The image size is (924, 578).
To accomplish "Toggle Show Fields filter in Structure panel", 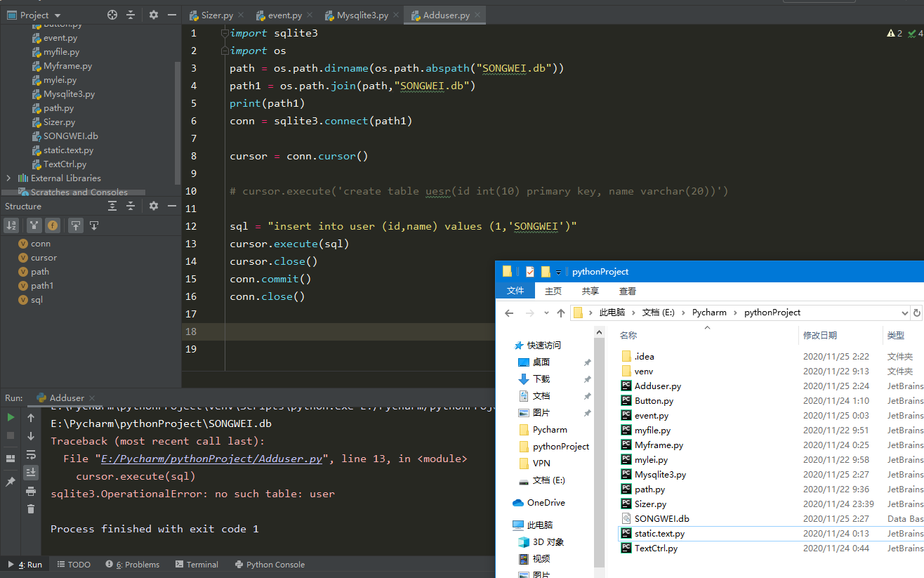I will pyautogui.click(x=52, y=225).
